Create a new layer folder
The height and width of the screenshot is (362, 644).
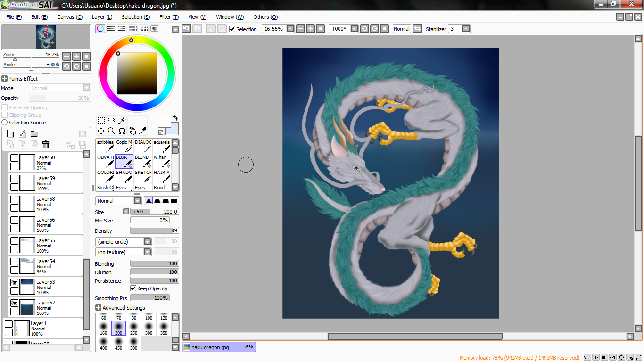(34, 134)
